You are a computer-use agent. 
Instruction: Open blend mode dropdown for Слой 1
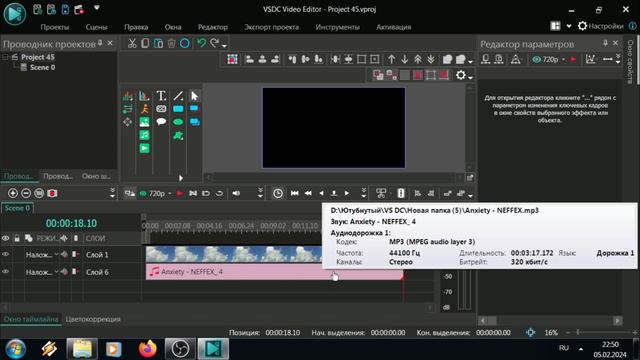(56, 254)
